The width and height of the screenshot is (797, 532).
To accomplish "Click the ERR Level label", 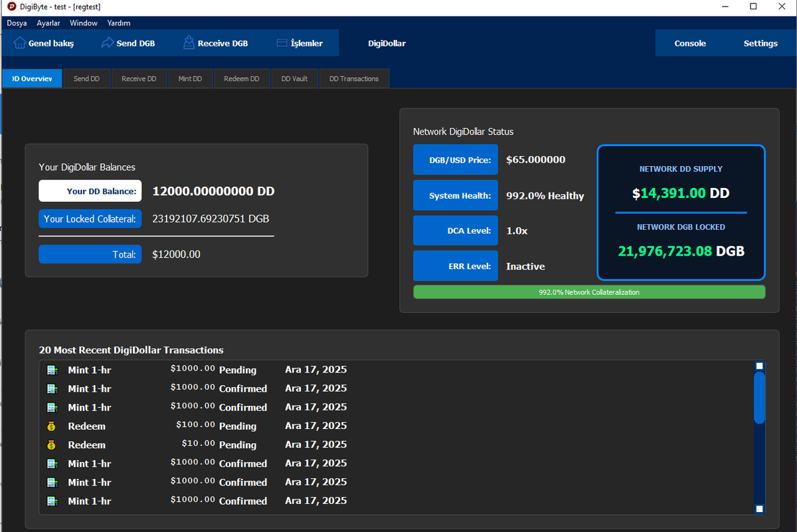I will (455, 266).
